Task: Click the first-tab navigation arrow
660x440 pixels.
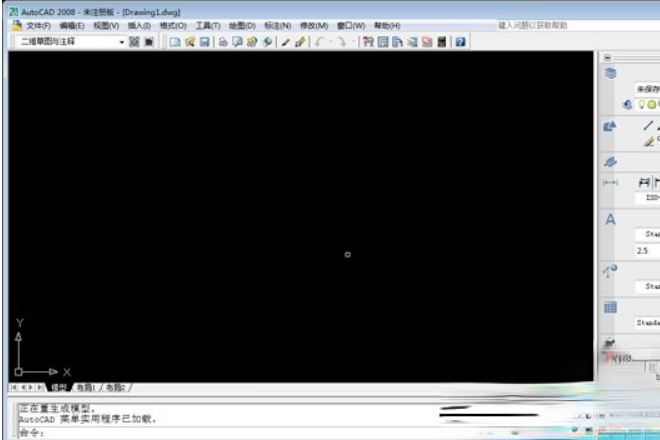Action: 14,387
